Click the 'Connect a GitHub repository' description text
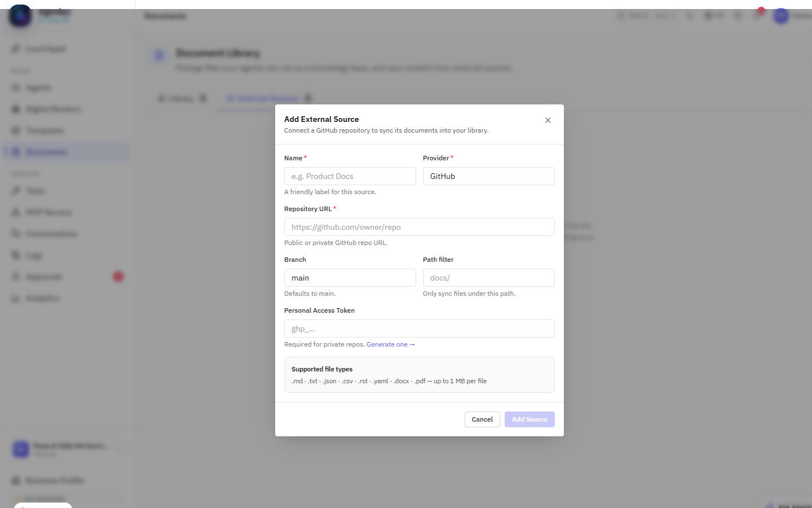The width and height of the screenshot is (812, 508). click(x=386, y=130)
